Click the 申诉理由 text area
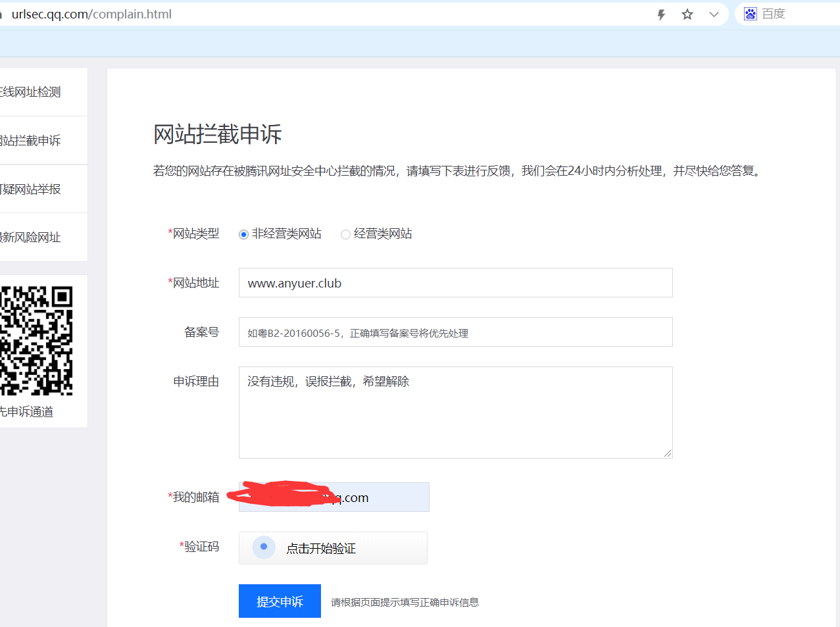This screenshot has height=627, width=840. coord(455,413)
